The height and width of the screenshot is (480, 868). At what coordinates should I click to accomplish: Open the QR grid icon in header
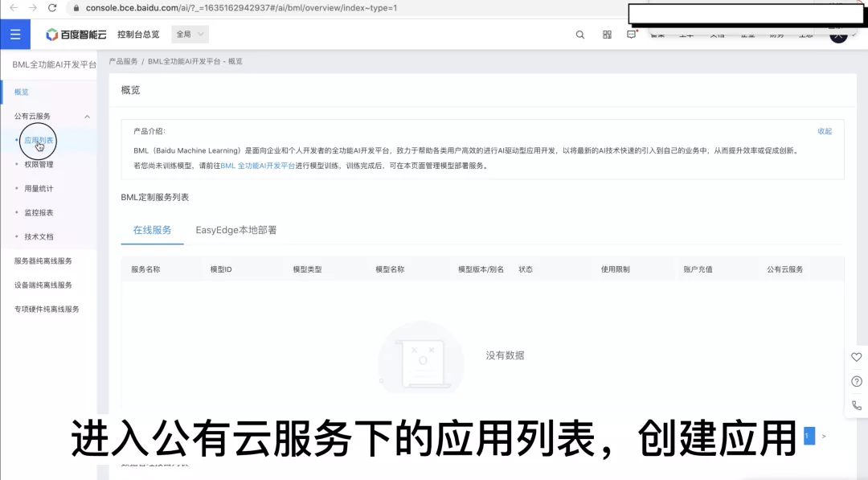click(x=608, y=35)
